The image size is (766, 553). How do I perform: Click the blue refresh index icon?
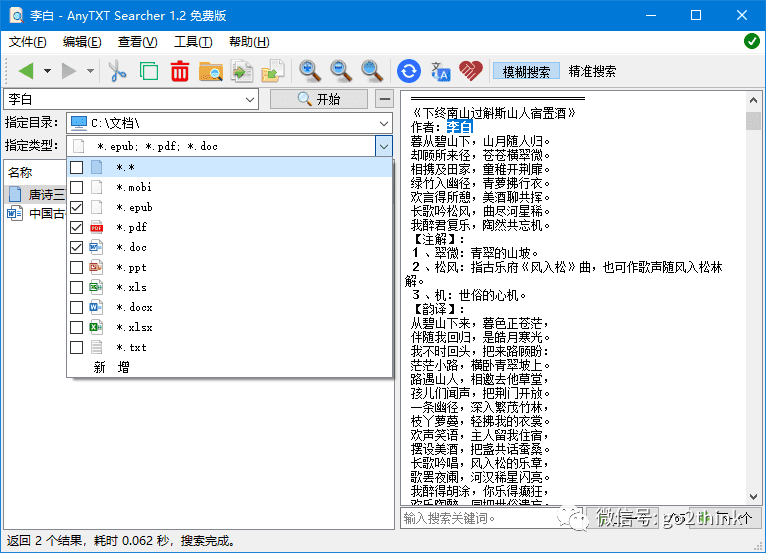pos(408,71)
